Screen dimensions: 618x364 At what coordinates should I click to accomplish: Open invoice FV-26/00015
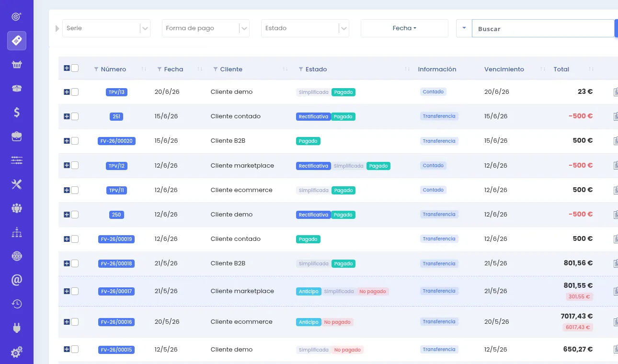click(116, 350)
